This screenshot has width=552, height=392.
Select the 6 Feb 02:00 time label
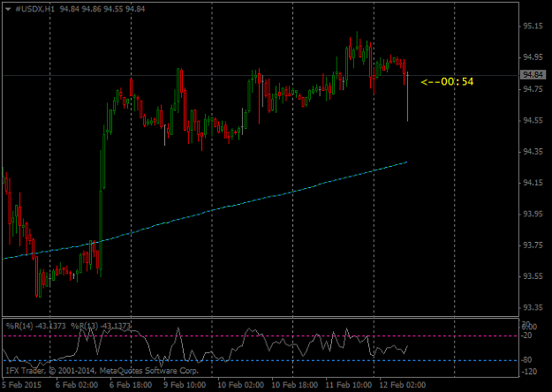[77, 385]
